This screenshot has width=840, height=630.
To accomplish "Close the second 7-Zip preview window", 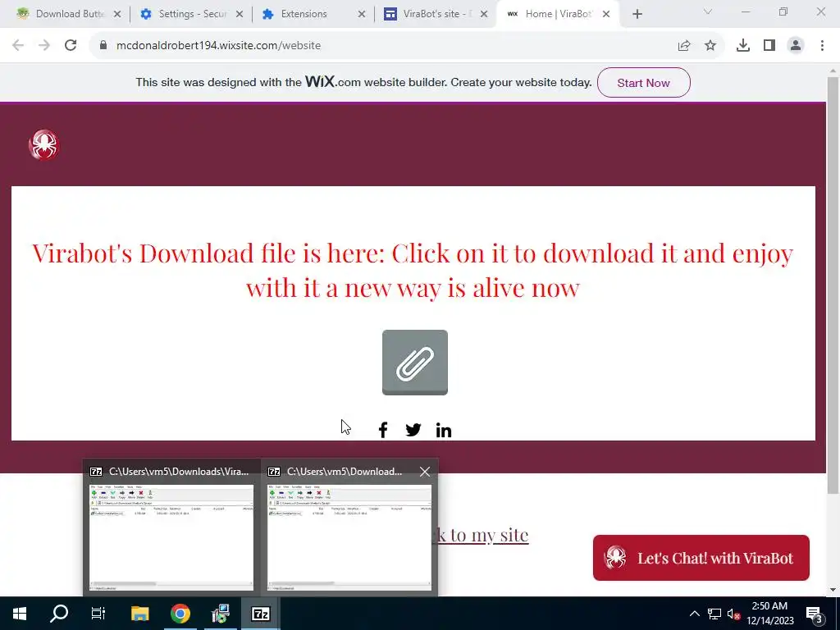I will click(x=425, y=472).
